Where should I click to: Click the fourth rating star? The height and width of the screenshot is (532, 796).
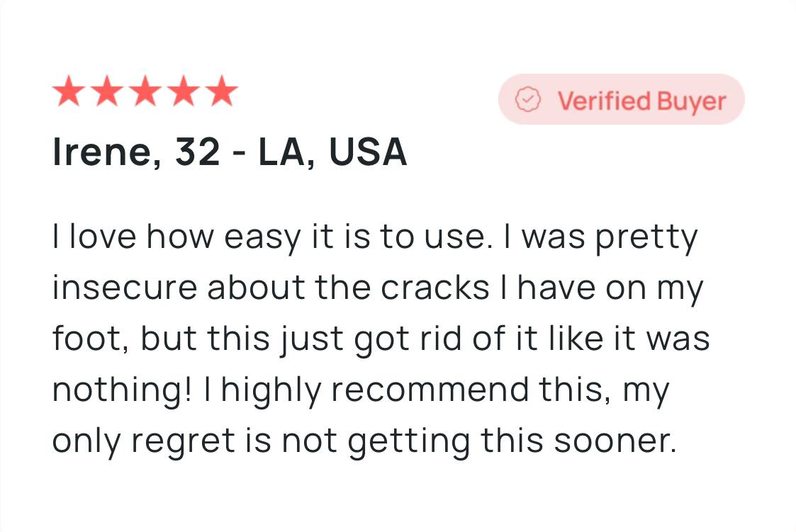tap(184, 91)
